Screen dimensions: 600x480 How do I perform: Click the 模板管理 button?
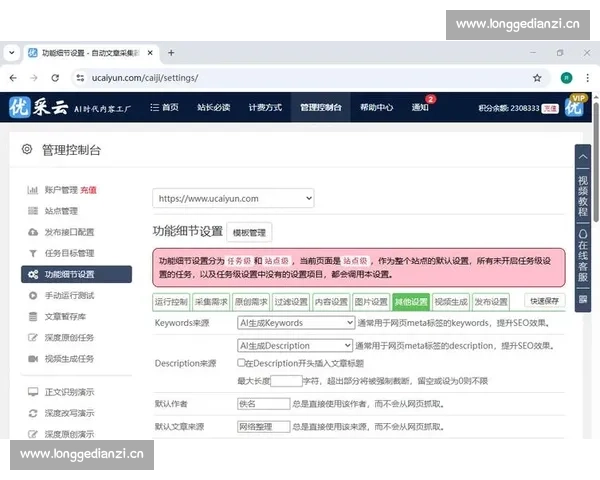click(249, 232)
